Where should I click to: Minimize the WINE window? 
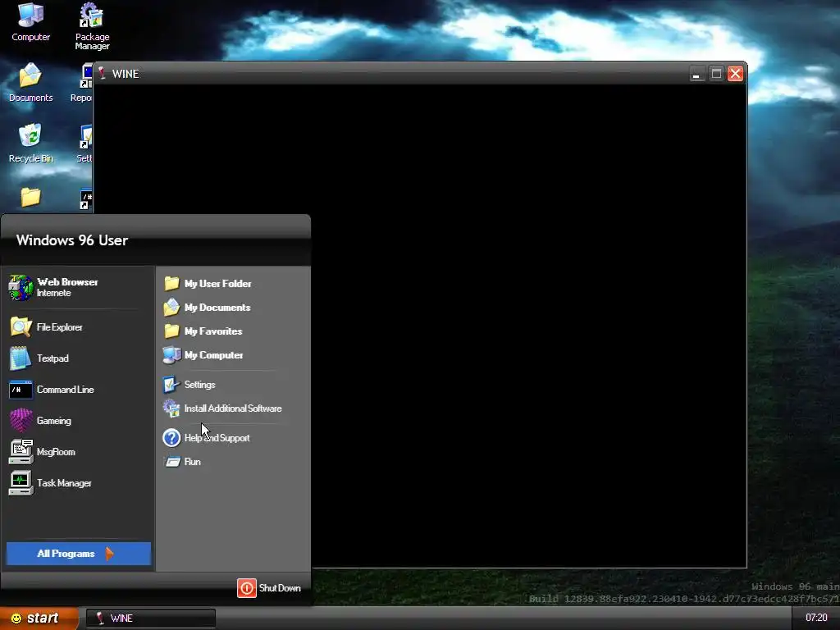(x=696, y=73)
